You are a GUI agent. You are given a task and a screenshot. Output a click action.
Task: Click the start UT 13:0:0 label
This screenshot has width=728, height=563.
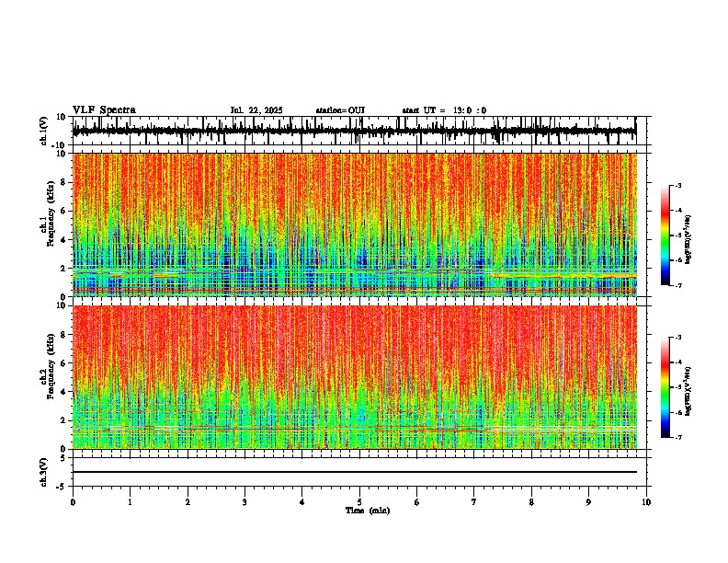click(444, 110)
